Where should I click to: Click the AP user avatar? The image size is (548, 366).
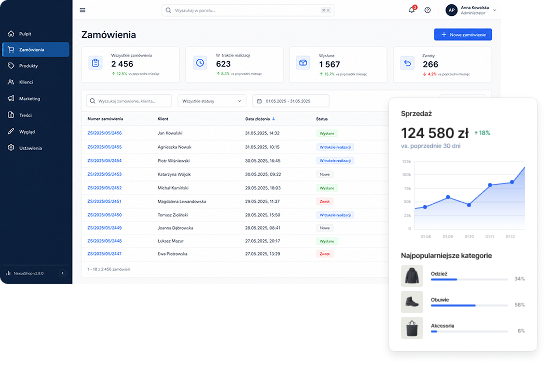(x=451, y=10)
